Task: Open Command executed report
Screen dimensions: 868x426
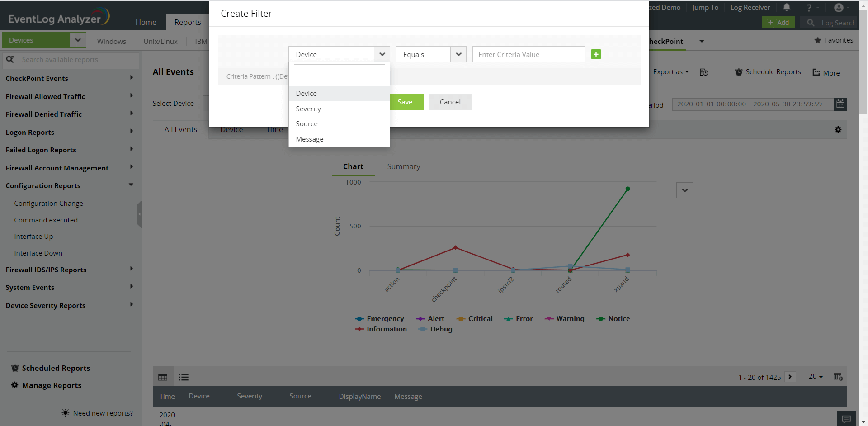Action: [46, 220]
